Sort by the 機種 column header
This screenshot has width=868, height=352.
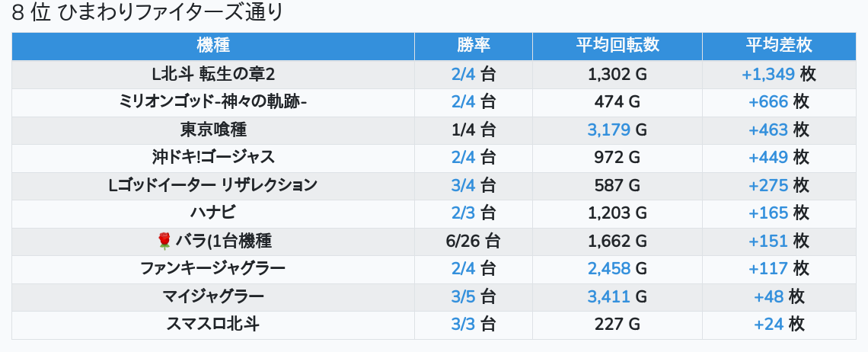pos(213,46)
